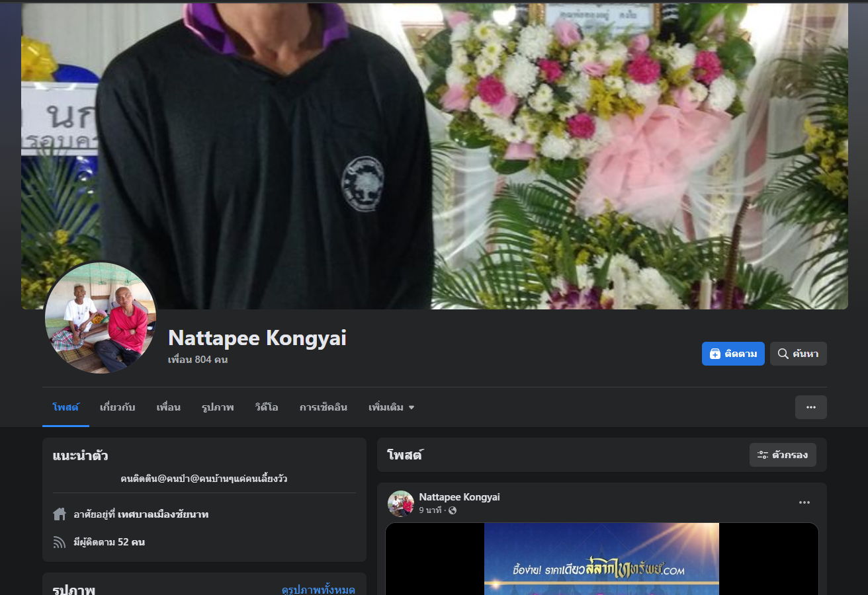The image size is (868, 595).
Task: Open the post's three-dot menu
Action: (804, 502)
